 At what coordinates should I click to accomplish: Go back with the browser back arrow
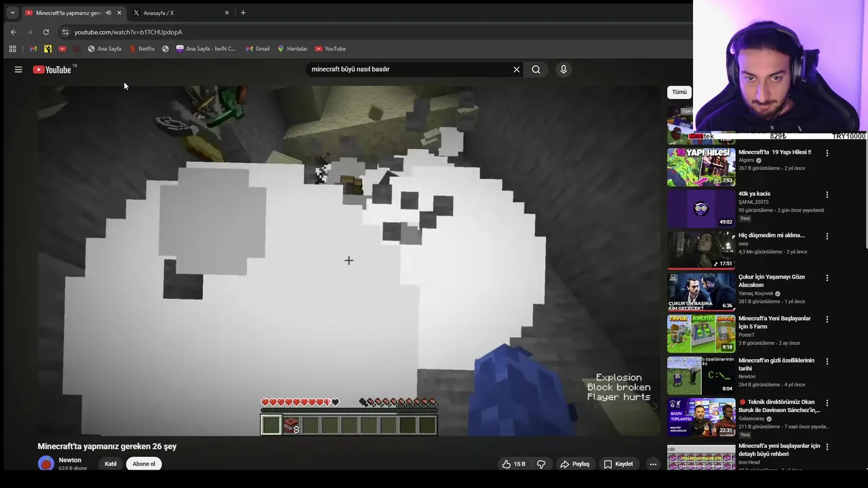click(14, 32)
